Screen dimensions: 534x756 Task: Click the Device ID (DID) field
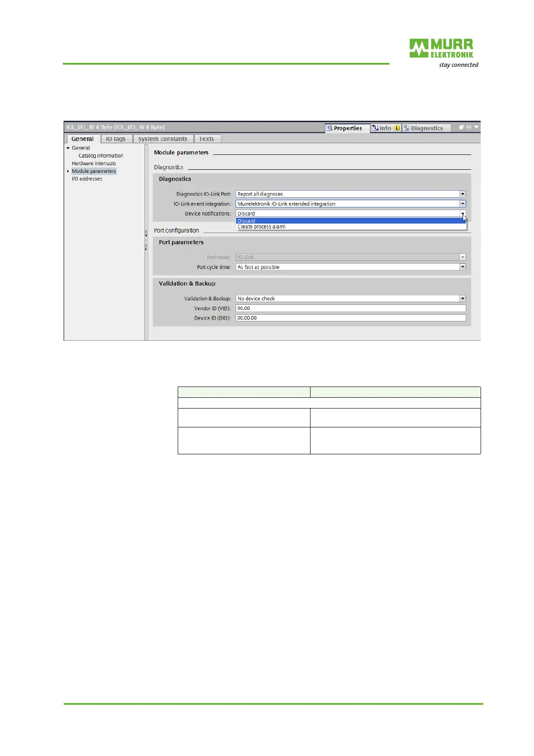click(x=350, y=318)
